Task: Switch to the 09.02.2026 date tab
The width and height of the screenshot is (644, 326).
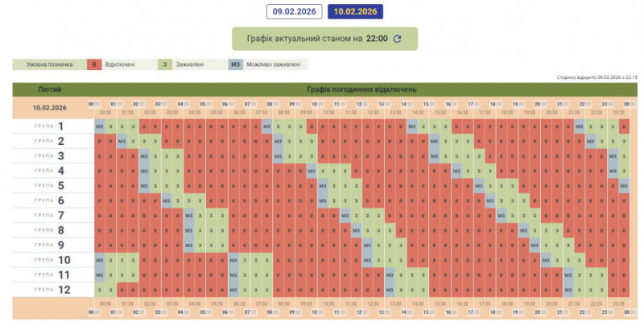Action: 295,11
